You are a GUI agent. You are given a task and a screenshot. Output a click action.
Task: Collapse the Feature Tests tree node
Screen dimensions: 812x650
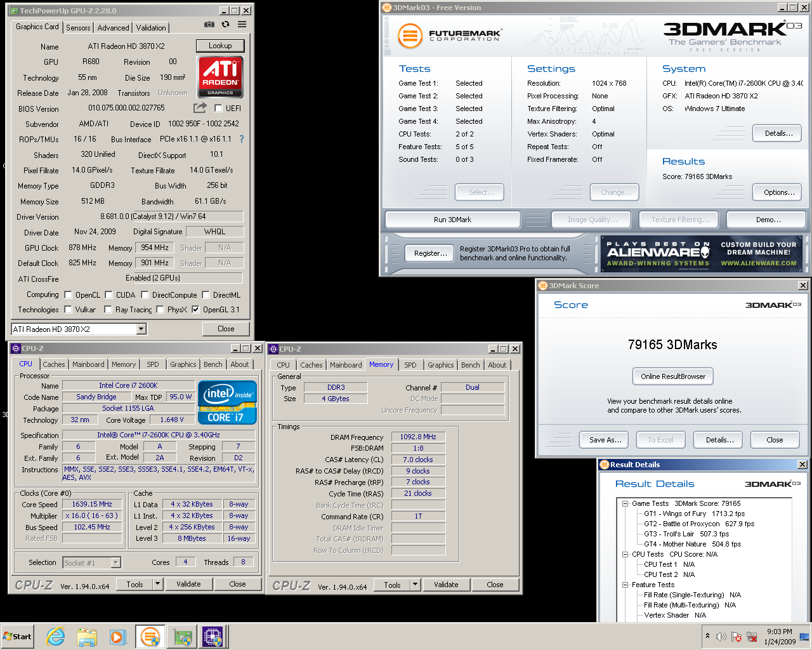pos(625,585)
